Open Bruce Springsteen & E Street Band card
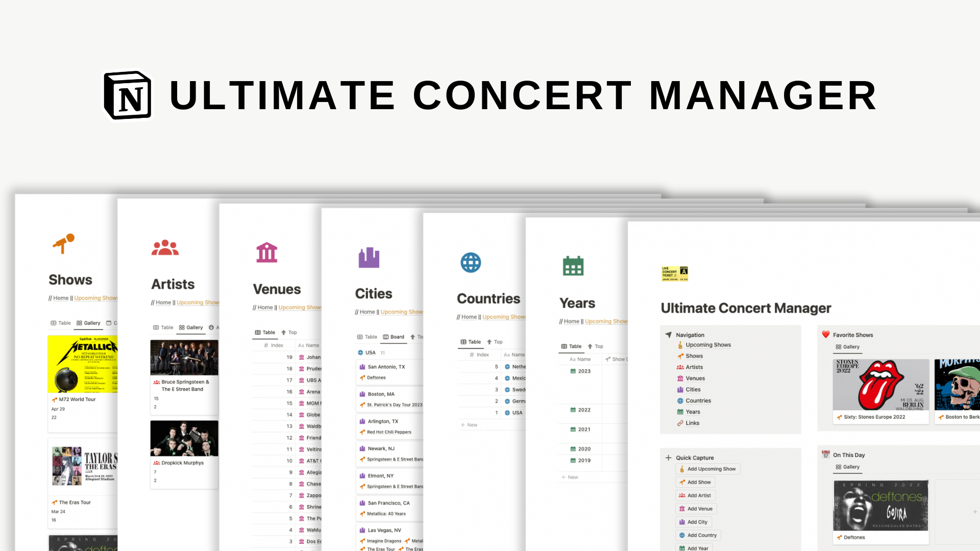Screen dimensions: 980x551 point(184,378)
